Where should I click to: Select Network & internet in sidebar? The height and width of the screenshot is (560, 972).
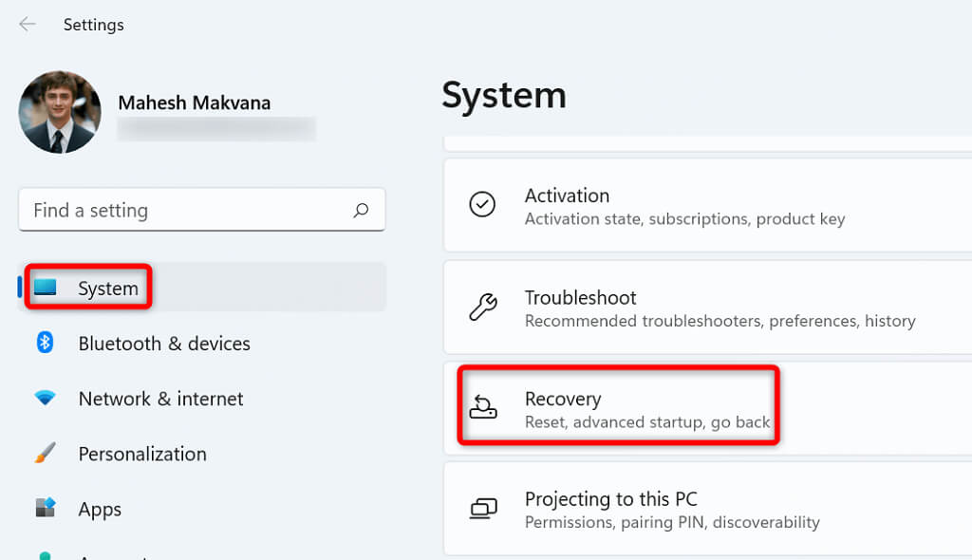160,399
